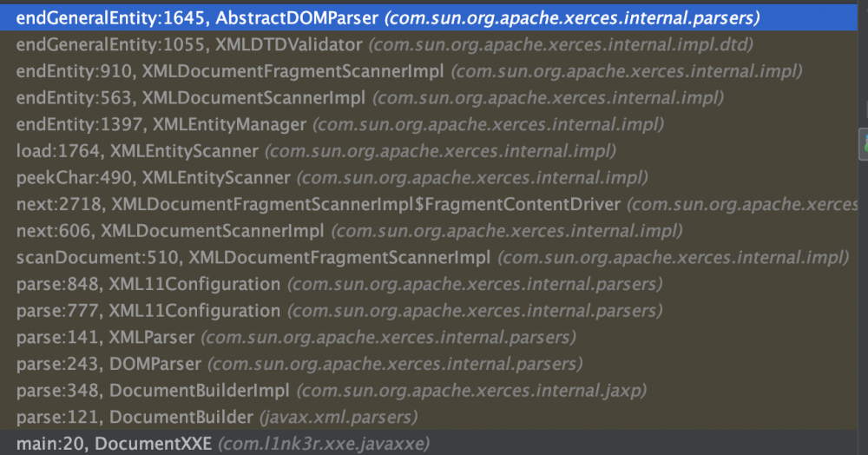The height and width of the screenshot is (455, 868).
Task: Open endEntity:563 XMLDocumentScannerImpl frame
Action: 191,97
